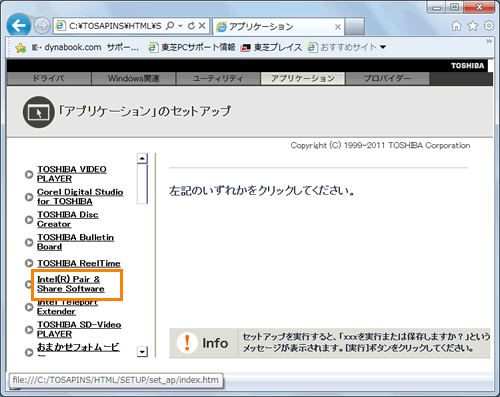Viewport: 500px width, 397px height.
Task: Switch to the ユーティリティ tab
Action: coord(218,79)
